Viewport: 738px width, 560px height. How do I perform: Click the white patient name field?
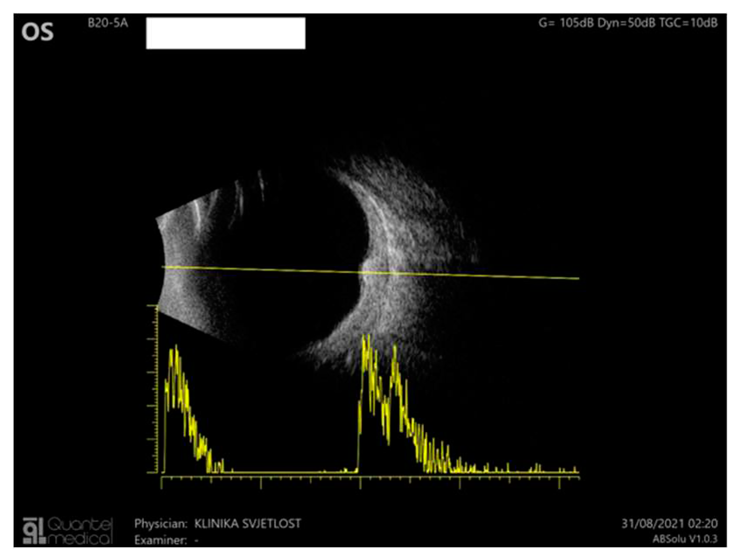225,33
